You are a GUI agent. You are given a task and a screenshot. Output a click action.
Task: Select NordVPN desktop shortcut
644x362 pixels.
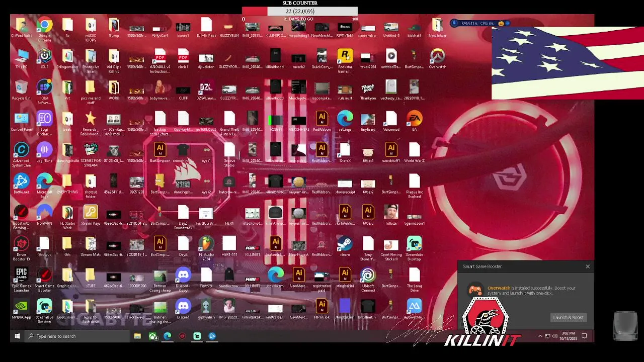[x=44, y=215]
